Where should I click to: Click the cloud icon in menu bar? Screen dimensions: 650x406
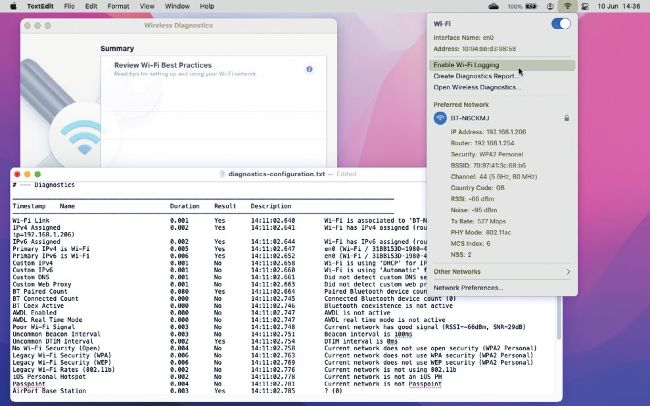pyautogui.click(x=493, y=6)
